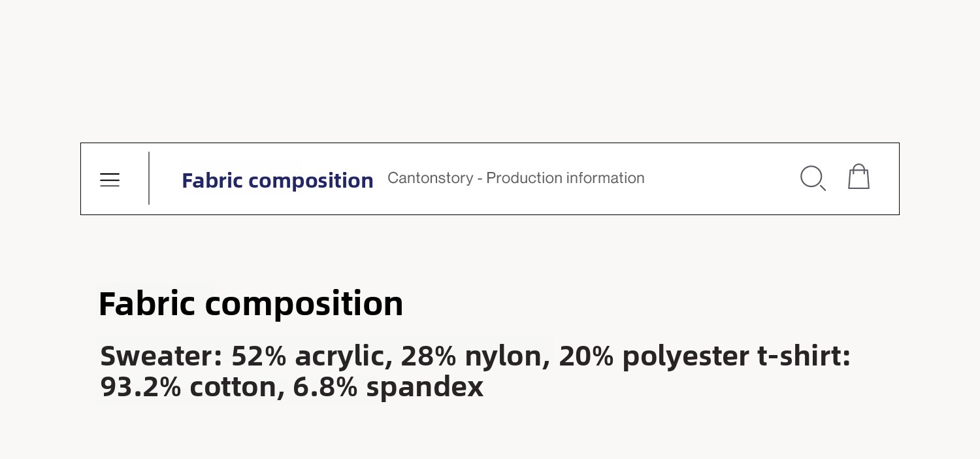Select the word "nylon"
This screenshot has width=980, height=459.
click(x=506, y=356)
